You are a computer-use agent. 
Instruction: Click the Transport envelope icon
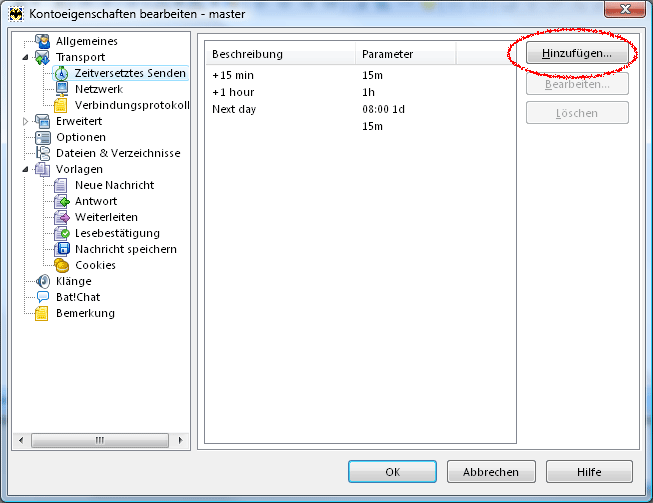coord(42,57)
